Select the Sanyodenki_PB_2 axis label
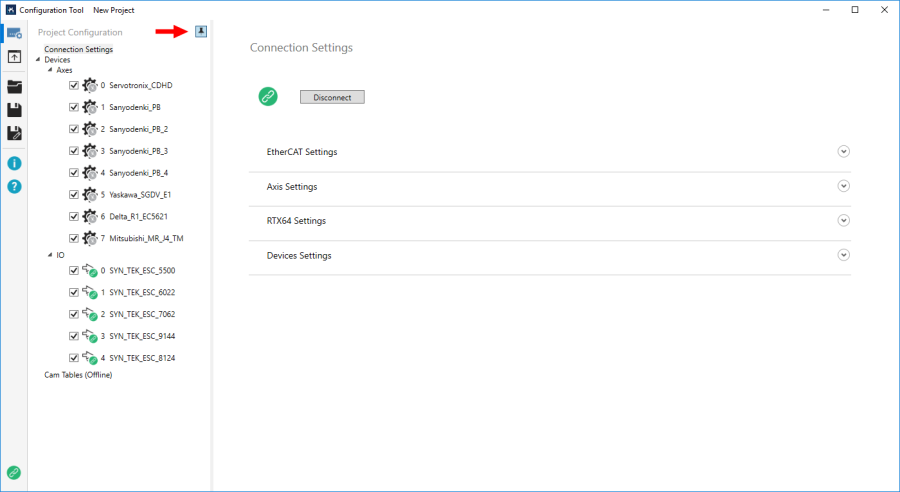This screenshot has width=900, height=492. click(x=138, y=129)
